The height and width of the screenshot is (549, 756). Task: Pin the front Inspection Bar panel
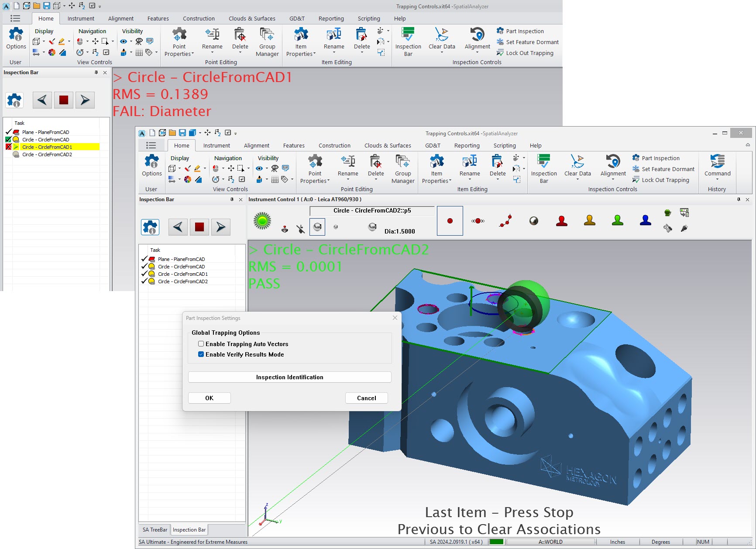pos(232,199)
